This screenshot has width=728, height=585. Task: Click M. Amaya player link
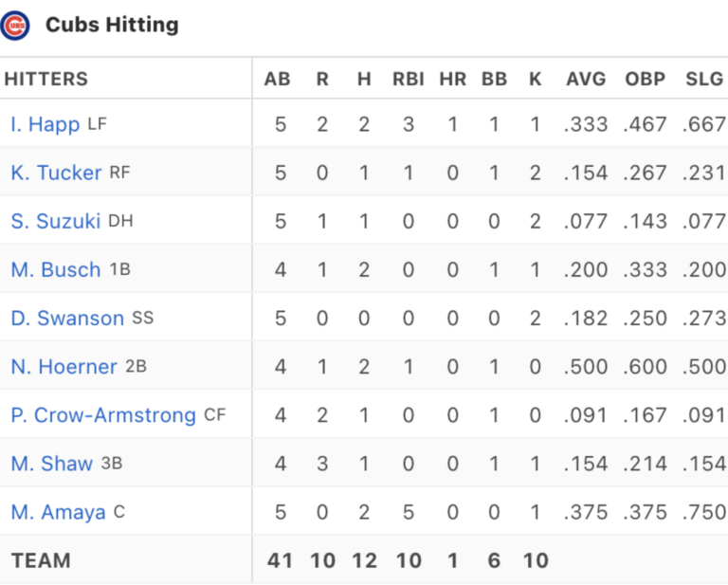coord(58,513)
